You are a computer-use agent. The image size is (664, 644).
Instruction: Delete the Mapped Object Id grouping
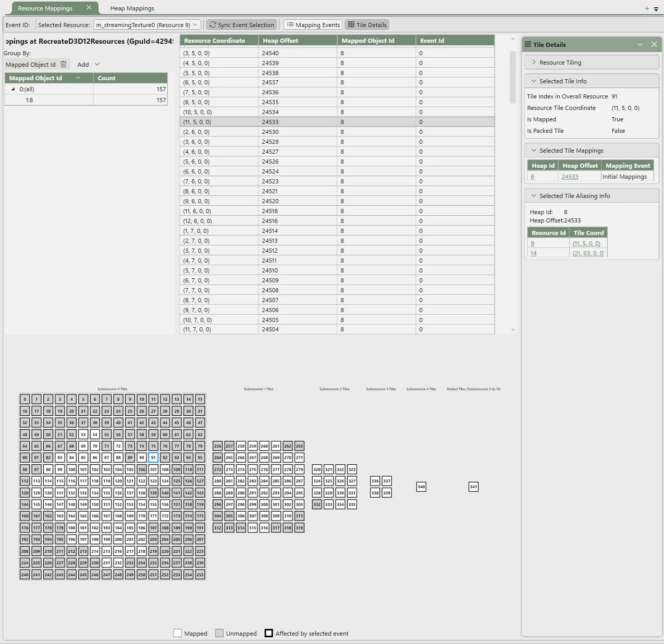click(x=64, y=64)
